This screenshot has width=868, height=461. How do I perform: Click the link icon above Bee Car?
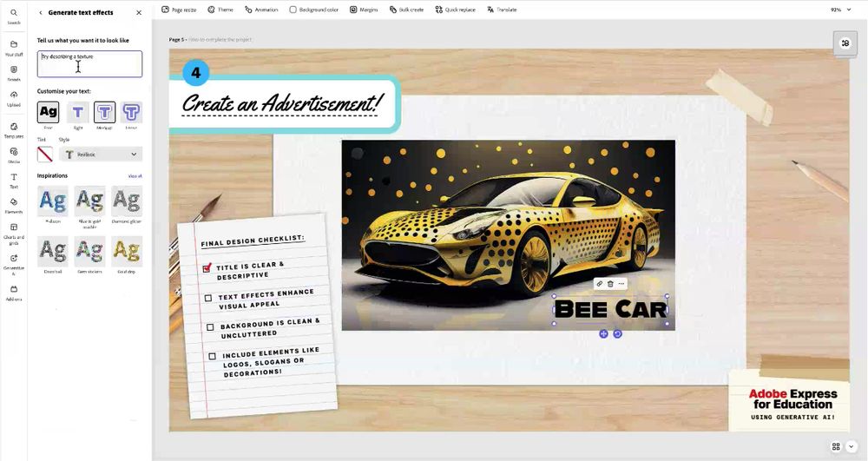pyautogui.click(x=599, y=283)
